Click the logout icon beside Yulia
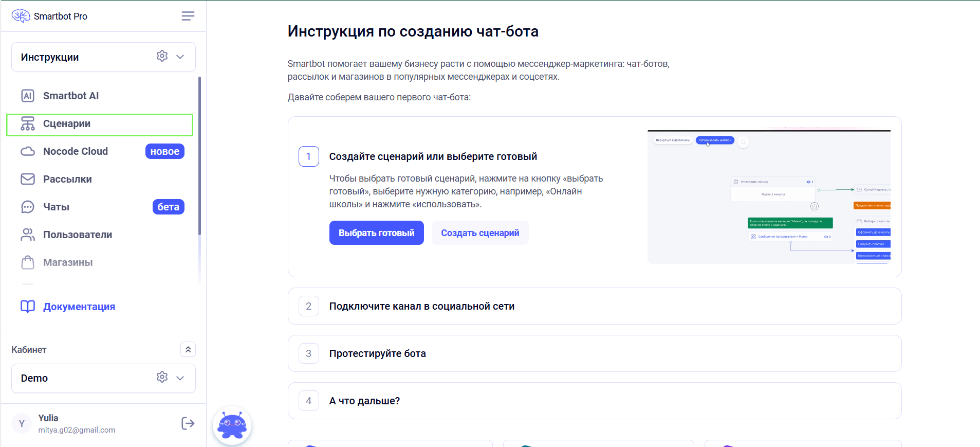This screenshot has width=980, height=447. (x=188, y=423)
